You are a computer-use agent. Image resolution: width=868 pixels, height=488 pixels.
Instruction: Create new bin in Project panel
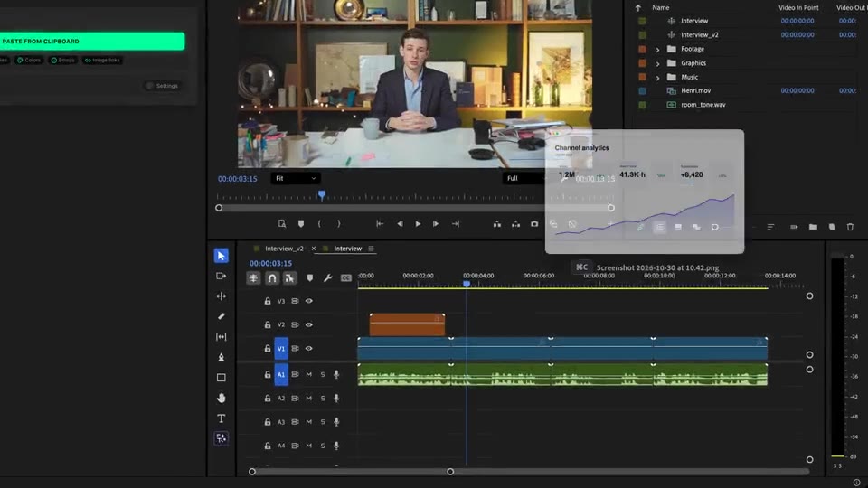(x=813, y=227)
